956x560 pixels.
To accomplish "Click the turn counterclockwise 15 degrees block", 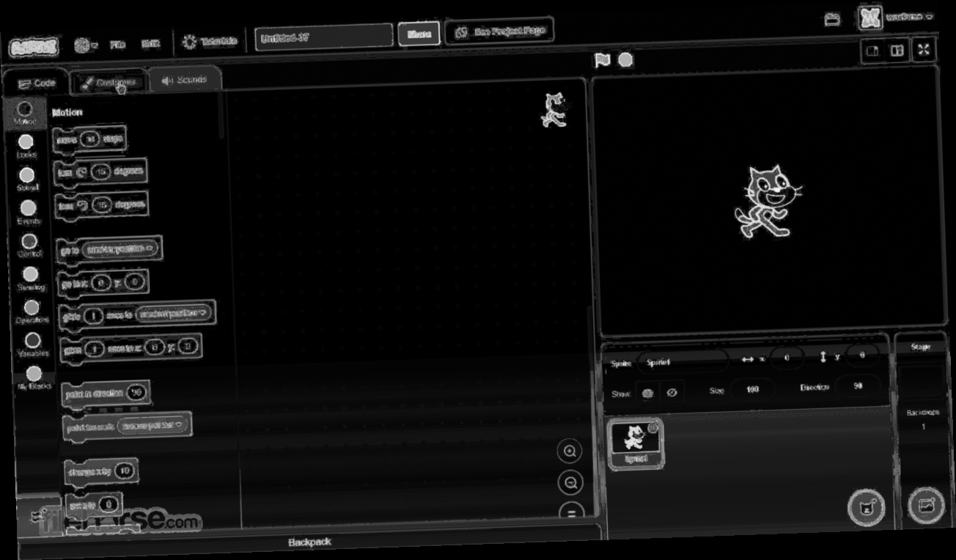I will (101, 207).
